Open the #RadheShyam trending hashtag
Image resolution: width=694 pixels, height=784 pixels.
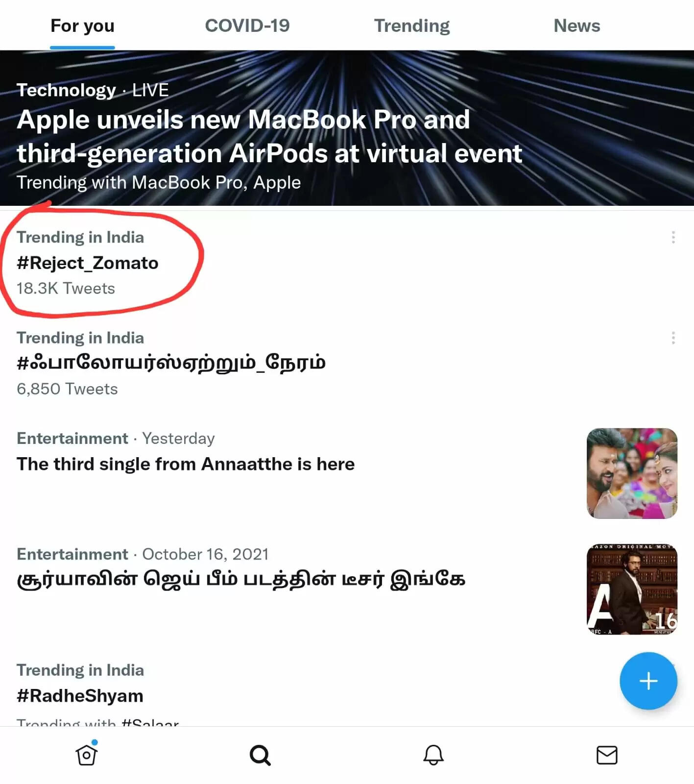80,696
